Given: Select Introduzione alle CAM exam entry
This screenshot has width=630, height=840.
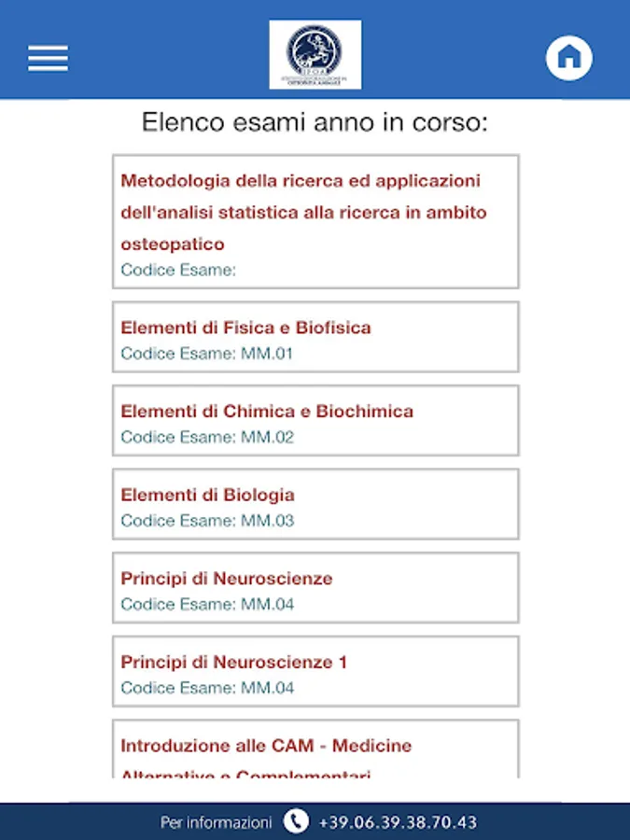Looking at the screenshot, I should 266,746.
